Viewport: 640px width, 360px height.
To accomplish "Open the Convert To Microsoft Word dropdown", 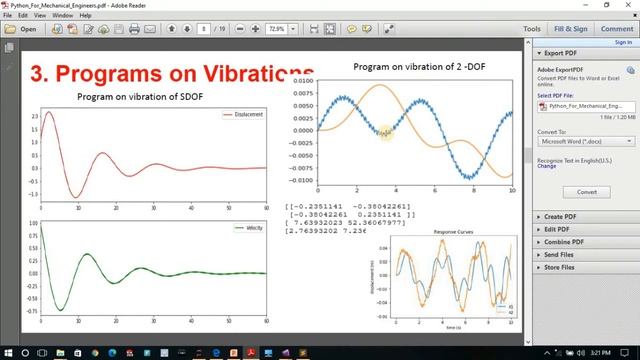I will 586,141.
